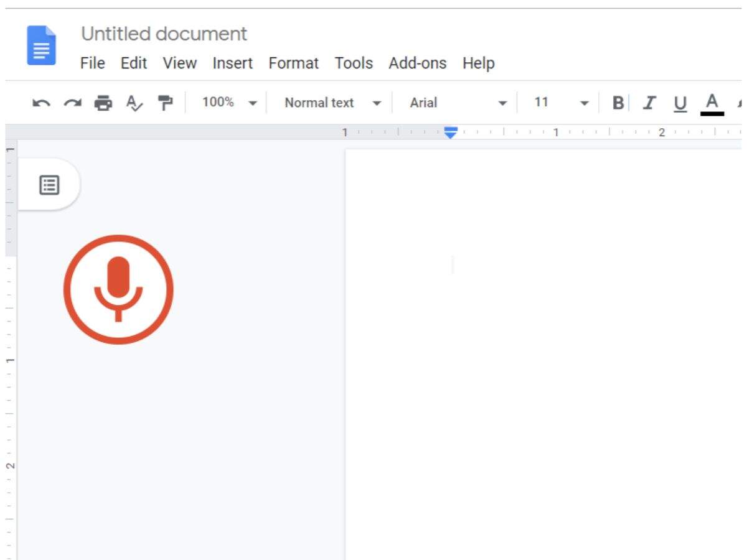Open the text color picker
Viewport: 747px width, 560px height.
(x=711, y=103)
